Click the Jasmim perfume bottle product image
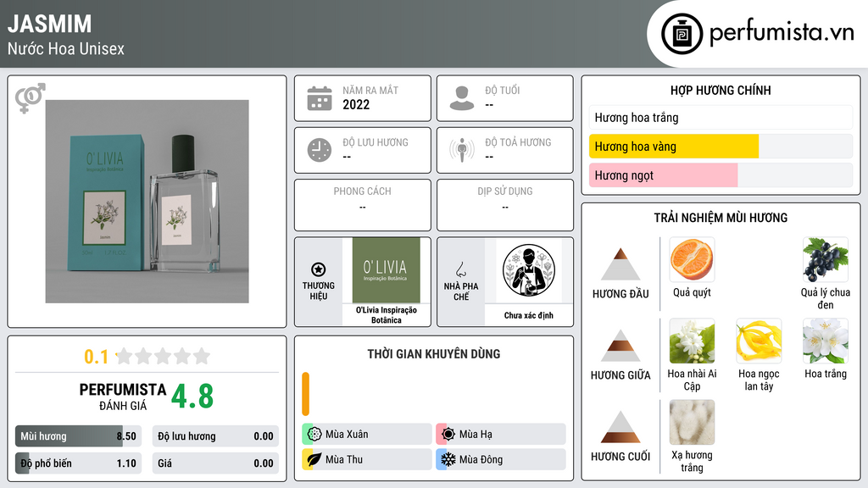This screenshot has height=488, width=868. pos(147,202)
